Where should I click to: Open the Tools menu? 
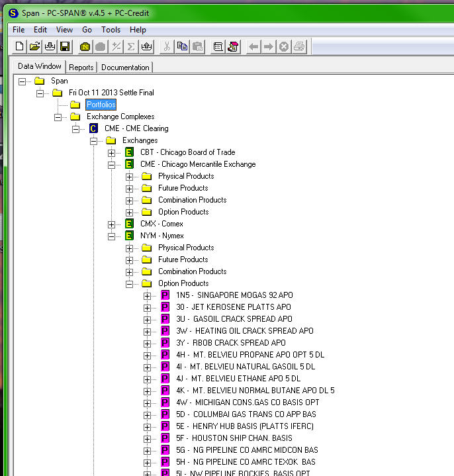(x=111, y=30)
